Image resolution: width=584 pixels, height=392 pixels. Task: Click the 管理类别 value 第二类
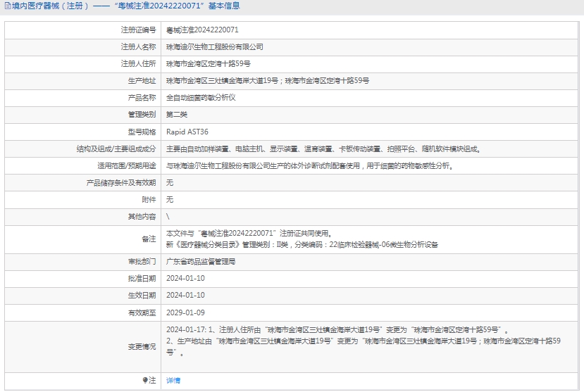point(177,115)
